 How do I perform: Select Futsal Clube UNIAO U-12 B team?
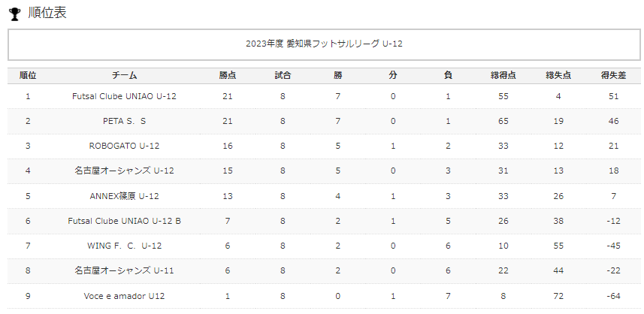124,222
